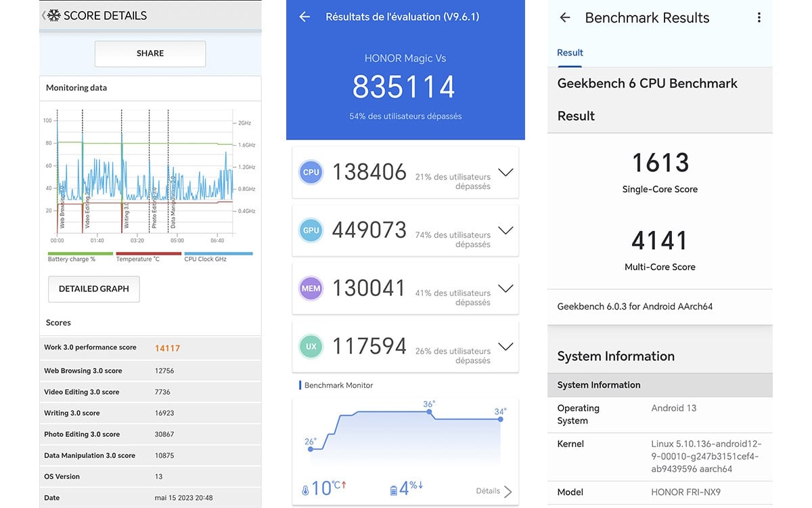This screenshot has height=508, width=812.
Task: Click 54% des utilisateurs dépassés text
Action: 405,117
